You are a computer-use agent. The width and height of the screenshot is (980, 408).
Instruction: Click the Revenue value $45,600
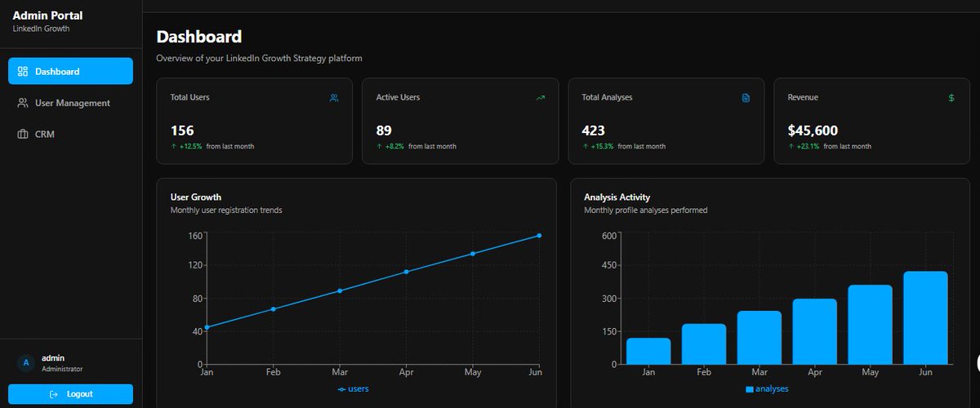(813, 131)
